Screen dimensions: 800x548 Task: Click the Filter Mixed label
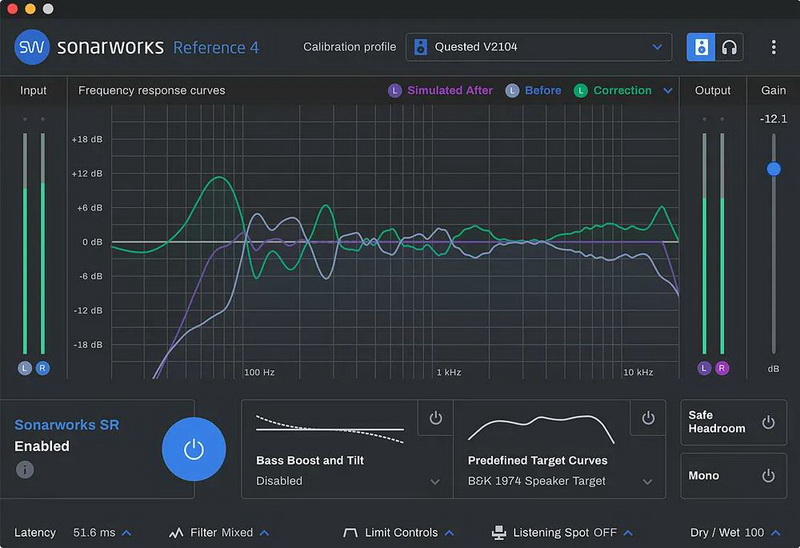click(x=221, y=533)
